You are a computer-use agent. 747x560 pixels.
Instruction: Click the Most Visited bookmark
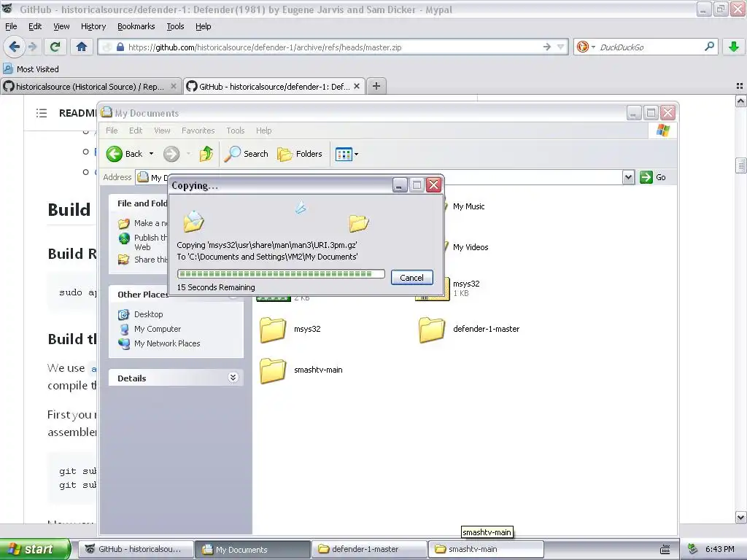pyautogui.click(x=31, y=69)
